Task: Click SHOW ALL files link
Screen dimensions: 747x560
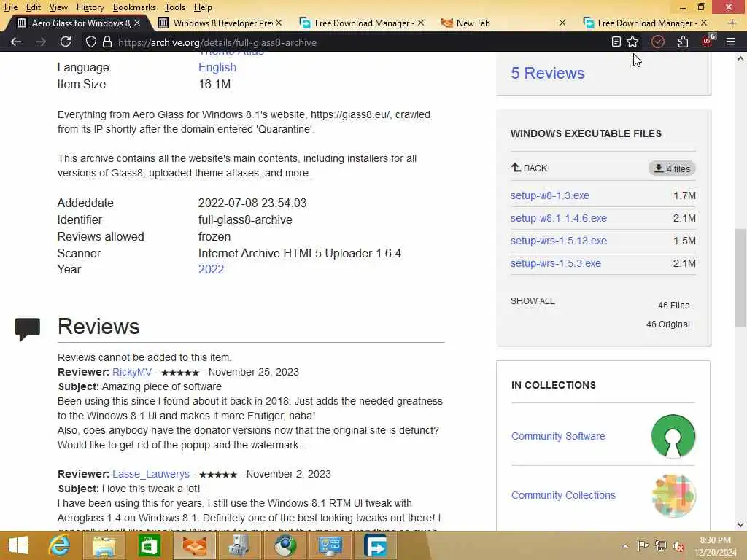Action: (x=533, y=301)
